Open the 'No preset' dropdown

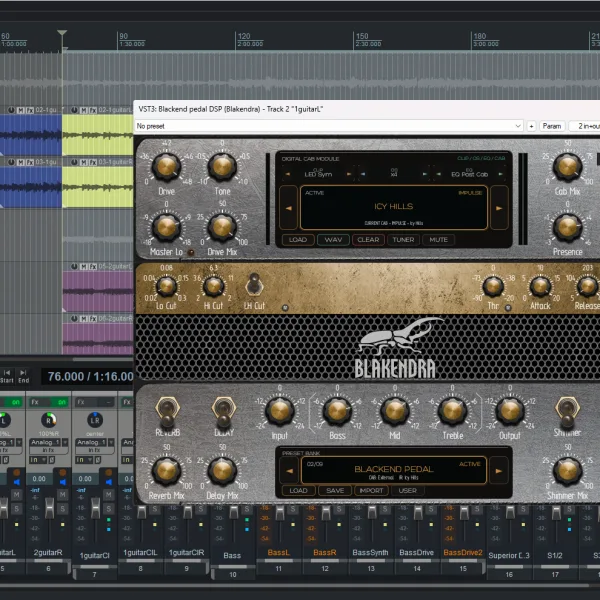pos(329,126)
